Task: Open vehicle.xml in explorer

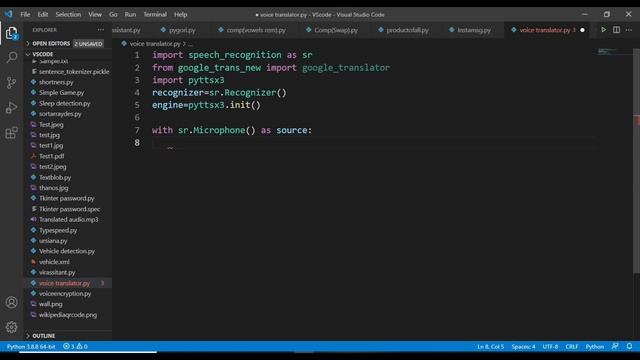Action: (54, 262)
